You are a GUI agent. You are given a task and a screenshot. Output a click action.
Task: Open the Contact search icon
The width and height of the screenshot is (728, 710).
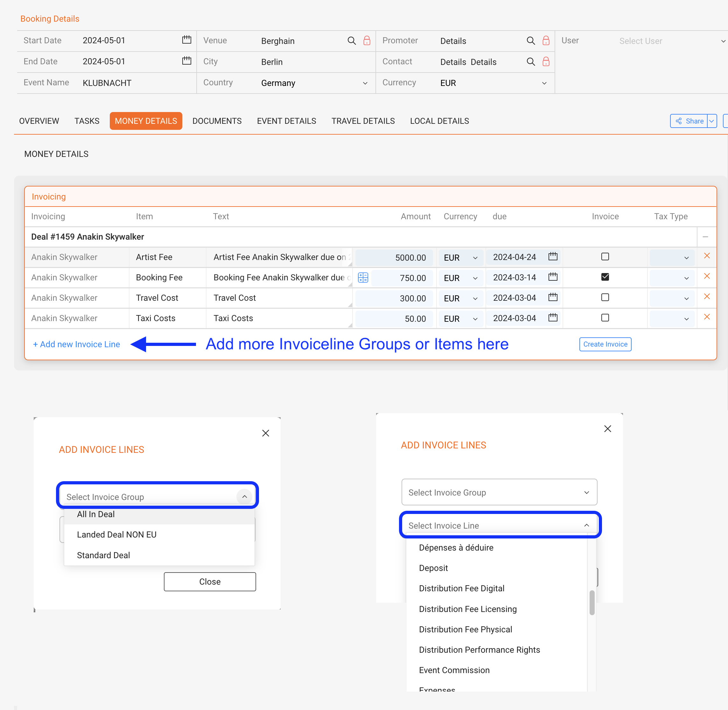tap(531, 61)
